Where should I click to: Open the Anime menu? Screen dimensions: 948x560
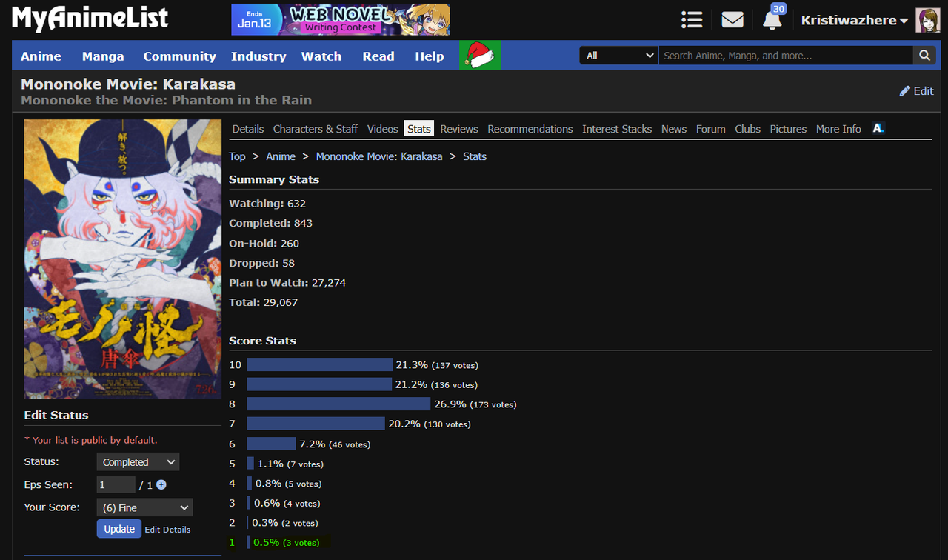coord(41,56)
